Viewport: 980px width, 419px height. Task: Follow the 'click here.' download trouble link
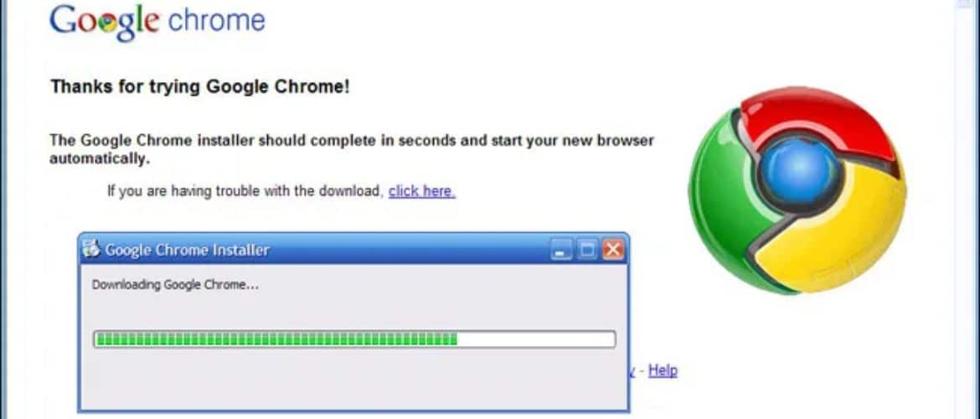[422, 191]
